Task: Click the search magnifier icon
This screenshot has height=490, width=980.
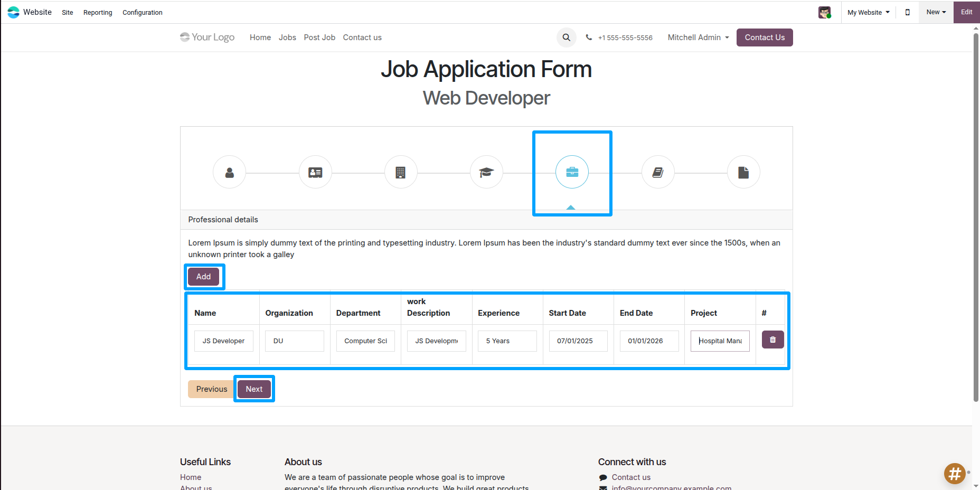Action: [566, 37]
